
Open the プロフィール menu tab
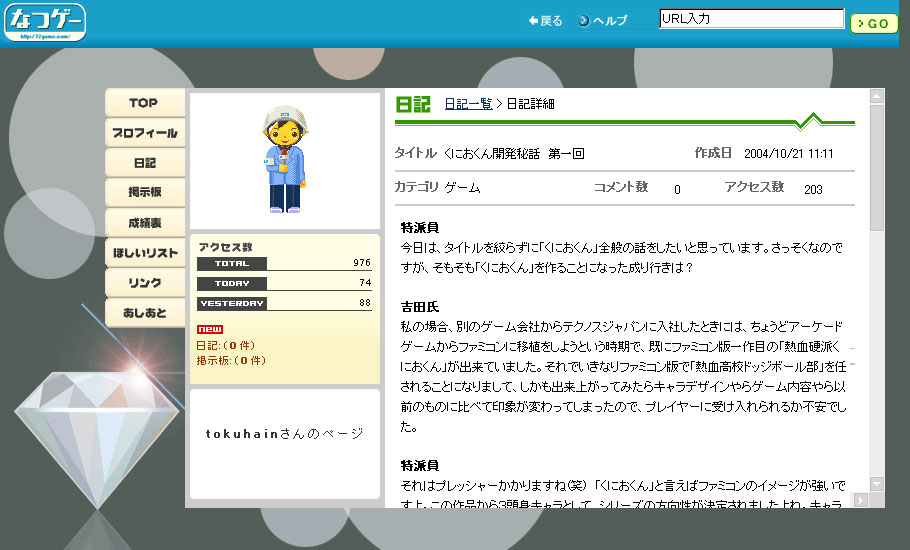point(145,133)
